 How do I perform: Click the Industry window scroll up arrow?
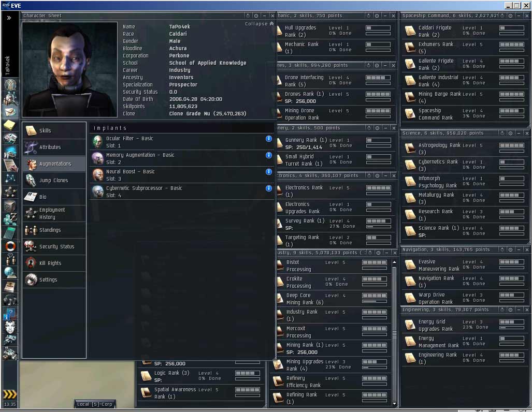[394, 262]
